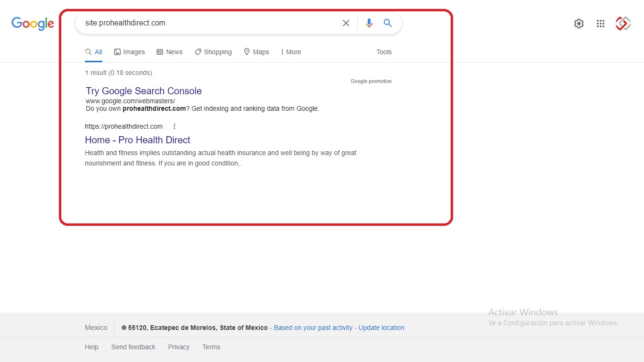This screenshot has height=362, width=644.
Task: Switch to the News tab
Action: click(x=170, y=52)
